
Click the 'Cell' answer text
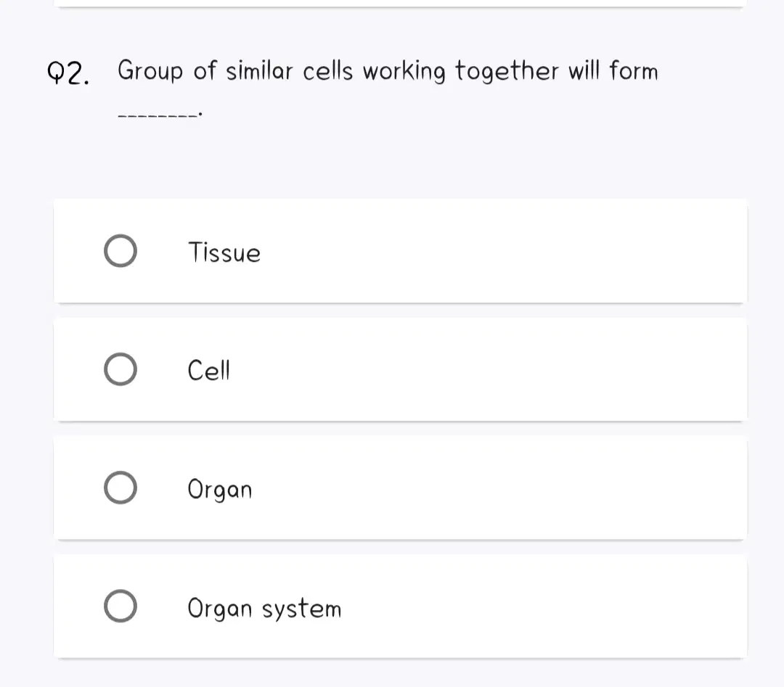pyautogui.click(x=208, y=370)
